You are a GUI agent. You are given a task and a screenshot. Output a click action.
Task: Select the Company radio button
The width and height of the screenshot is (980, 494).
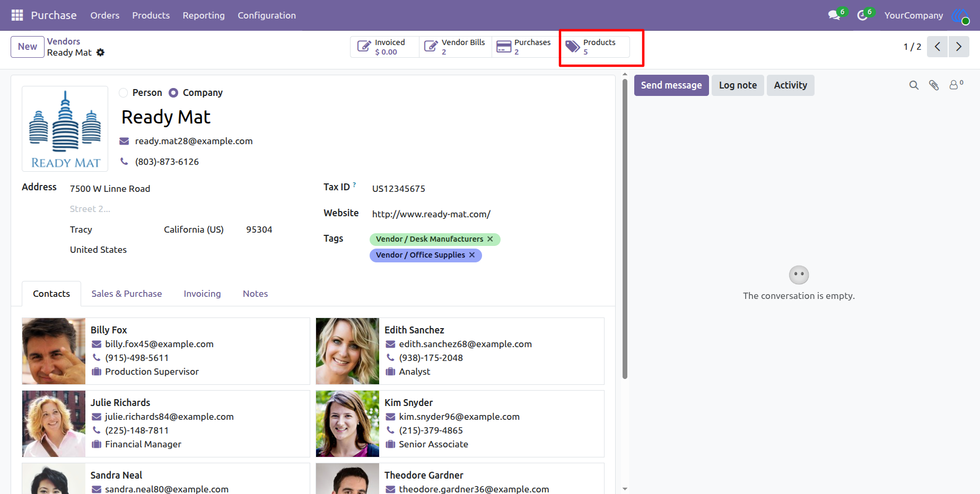[x=173, y=93]
